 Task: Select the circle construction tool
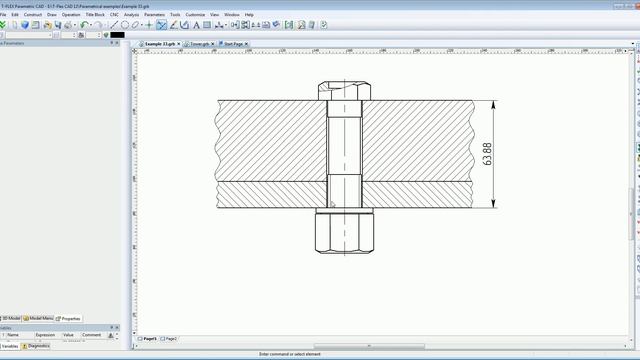pos(124,25)
